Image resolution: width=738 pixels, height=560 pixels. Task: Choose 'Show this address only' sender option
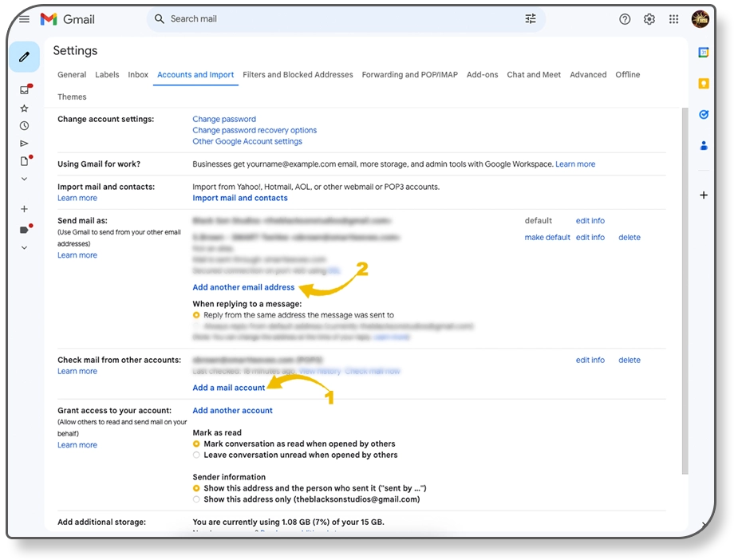tap(197, 499)
